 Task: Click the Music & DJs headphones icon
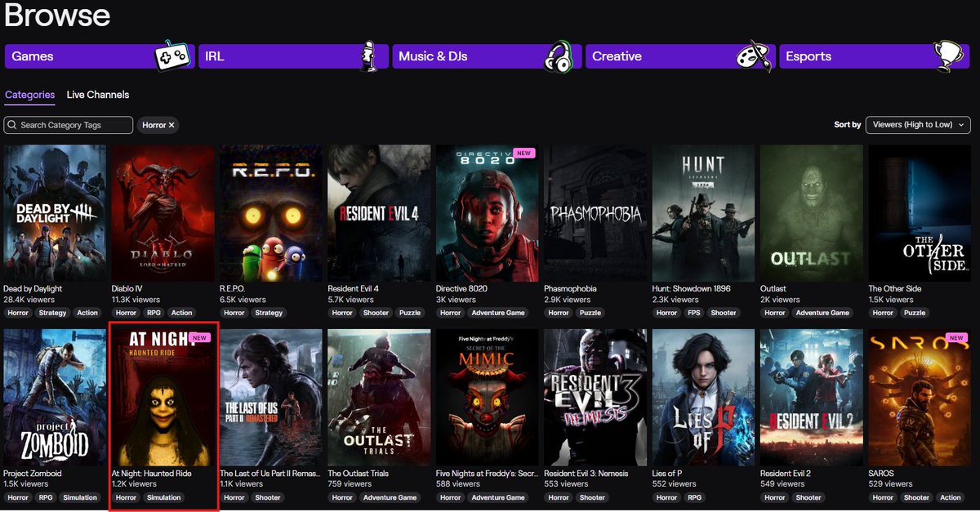(x=560, y=56)
